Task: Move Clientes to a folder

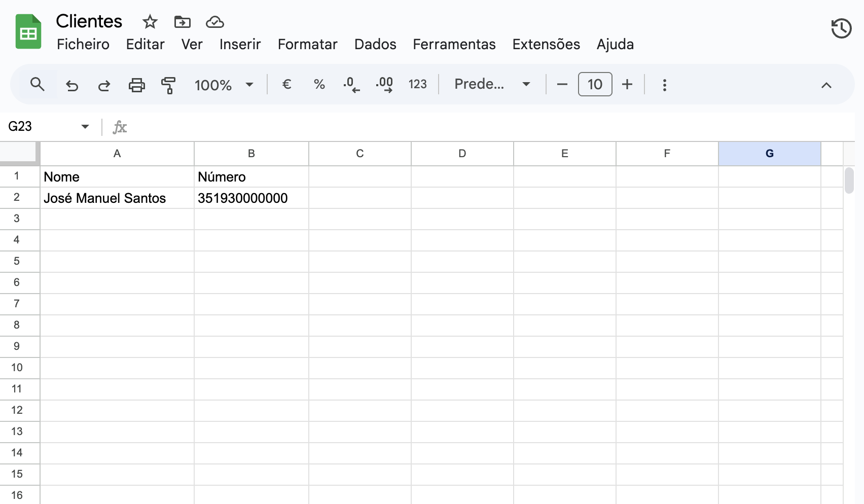Action: click(182, 22)
